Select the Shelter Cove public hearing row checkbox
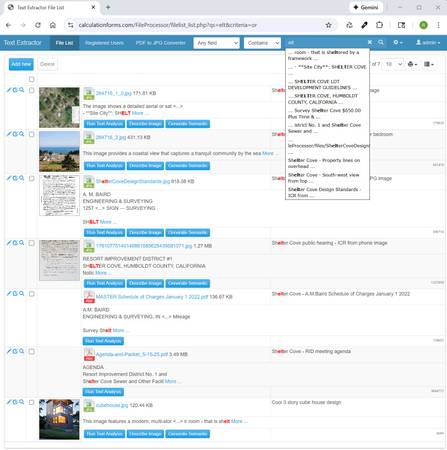Image resolution: width=447 pixels, height=450 pixels. click(x=31, y=243)
